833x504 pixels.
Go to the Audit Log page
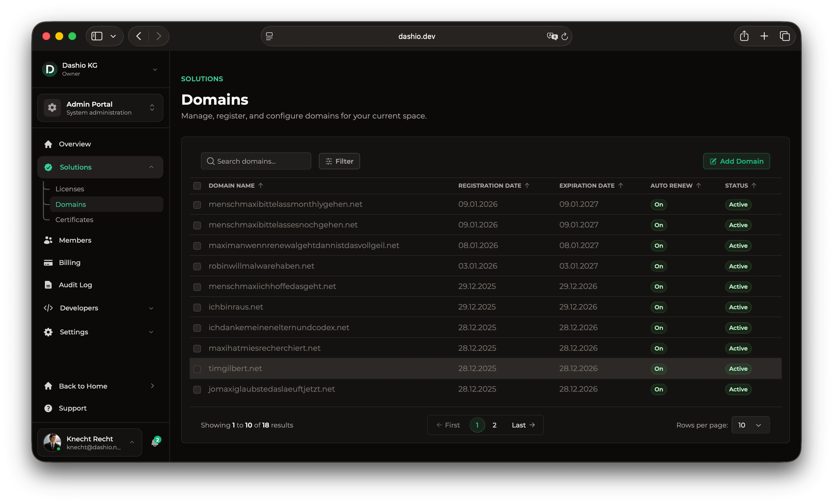point(75,285)
